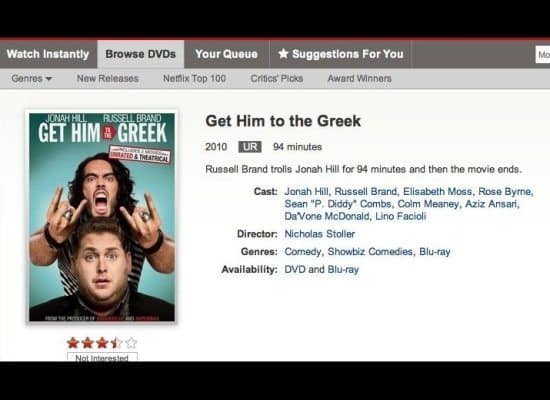
Task: Click the Get Him to the Greek poster
Action: point(102,217)
